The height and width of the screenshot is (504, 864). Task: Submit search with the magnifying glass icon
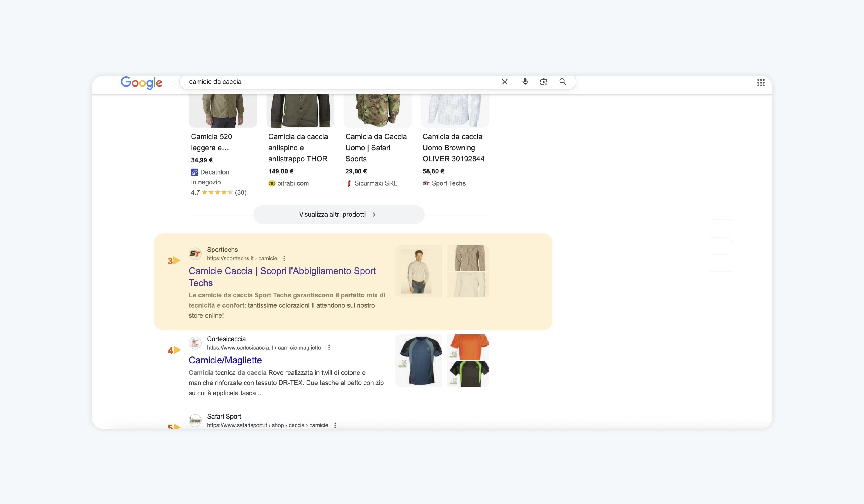coord(563,82)
